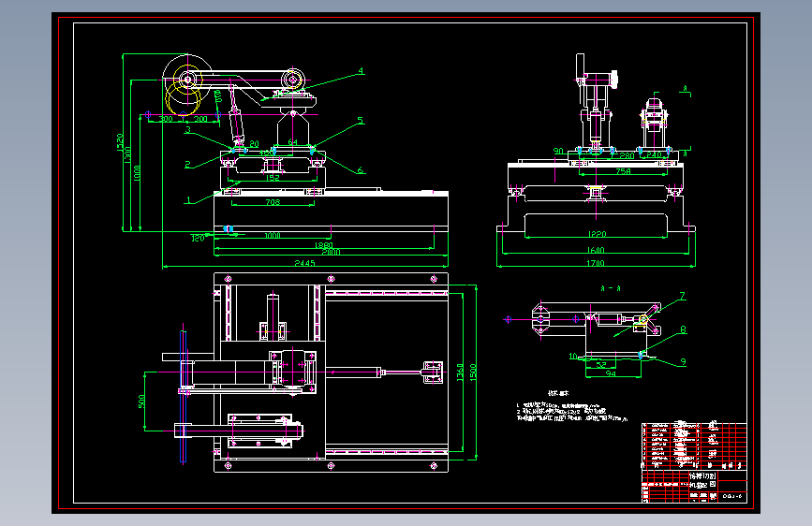Viewport: 812px width, 526px height.
Task: Select part callout number 2
Action: (x=187, y=164)
